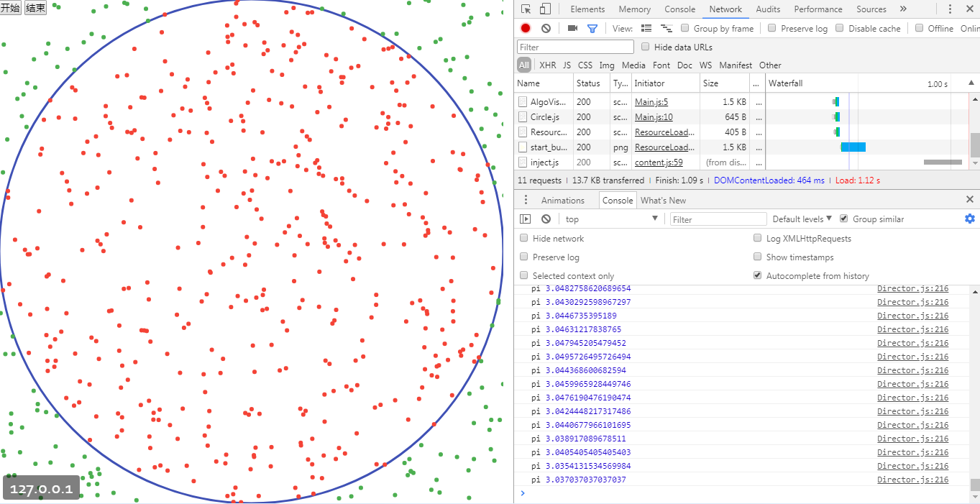This screenshot has height=504, width=980.
Task: Toggle the device toolbar icon
Action: (x=545, y=9)
